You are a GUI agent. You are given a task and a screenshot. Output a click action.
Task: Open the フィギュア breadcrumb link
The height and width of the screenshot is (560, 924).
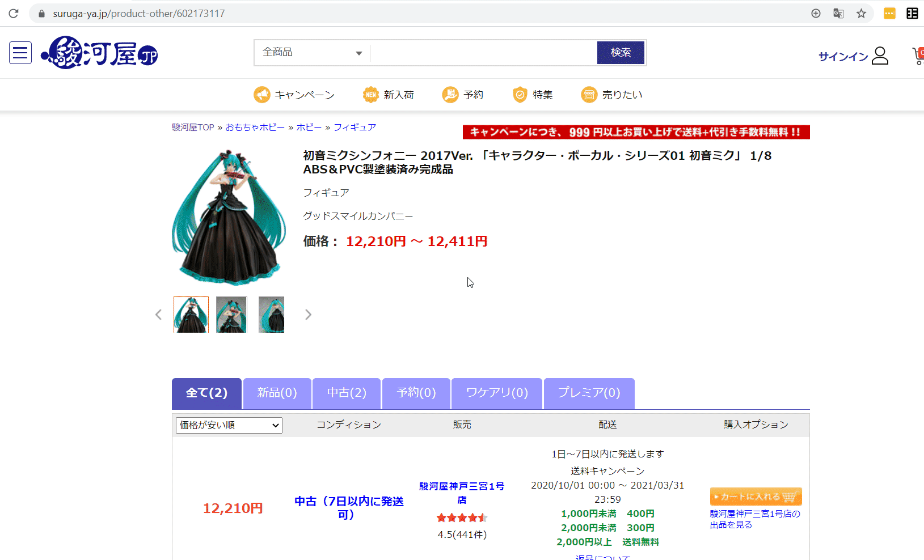(355, 128)
